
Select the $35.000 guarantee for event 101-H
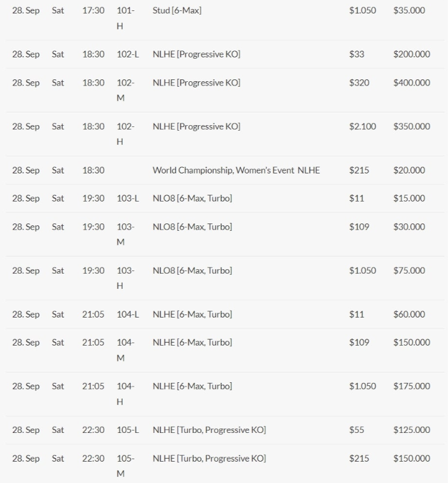(409, 10)
